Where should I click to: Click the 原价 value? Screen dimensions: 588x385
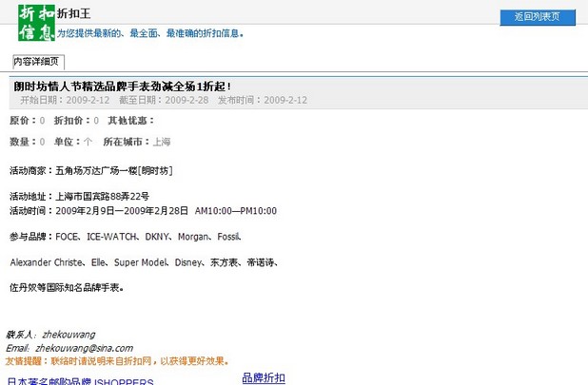click(x=42, y=121)
